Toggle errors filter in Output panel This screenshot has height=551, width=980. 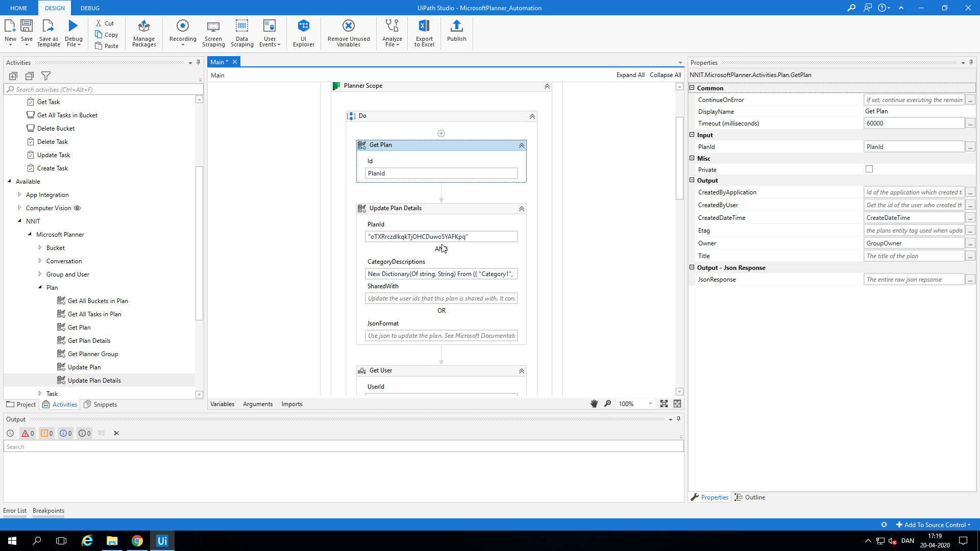[x=28, y=433]
